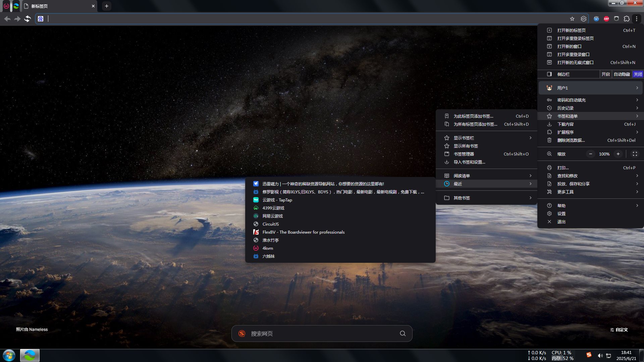Set sidebar to 自动隐藏
Image resolution: width=644 pixels, height=362 pixels.
pyautogui.click(x=622, y=74)
